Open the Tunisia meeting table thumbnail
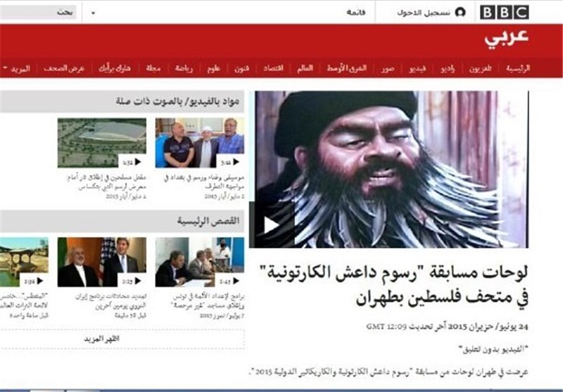Screen dimensions: 563x392 200,262
